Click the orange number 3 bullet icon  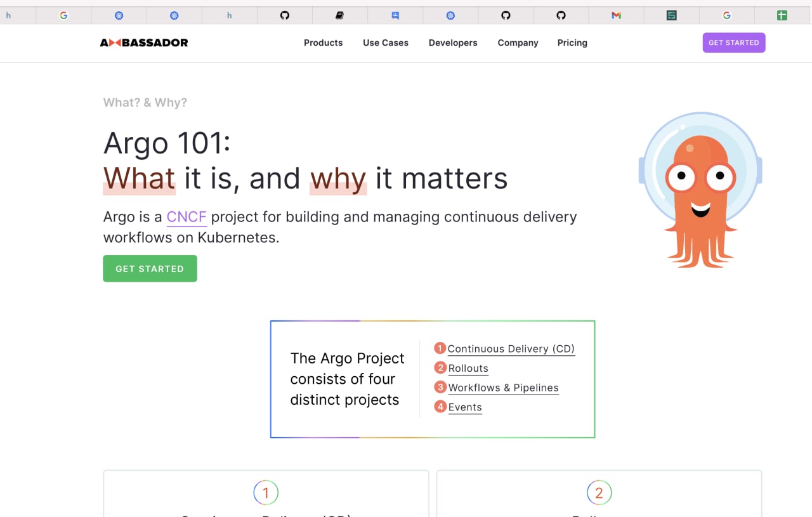tap(440, 387)
